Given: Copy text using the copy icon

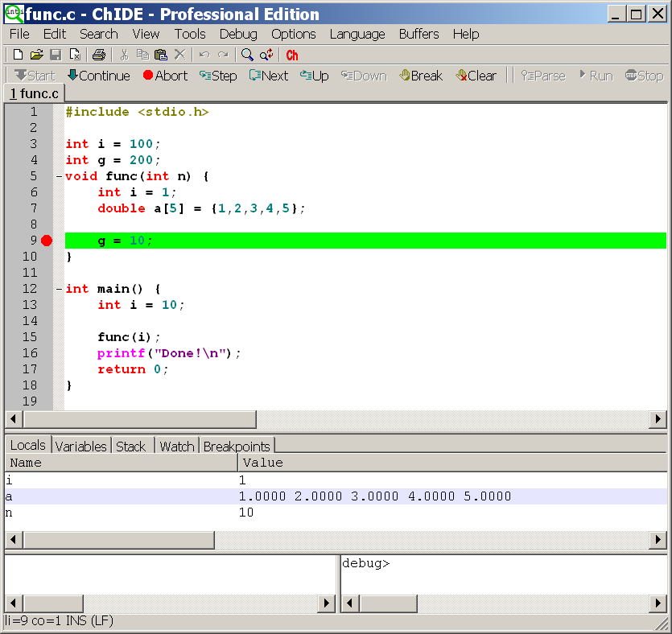Looking at the screenshot, I should tap(142, 54).
